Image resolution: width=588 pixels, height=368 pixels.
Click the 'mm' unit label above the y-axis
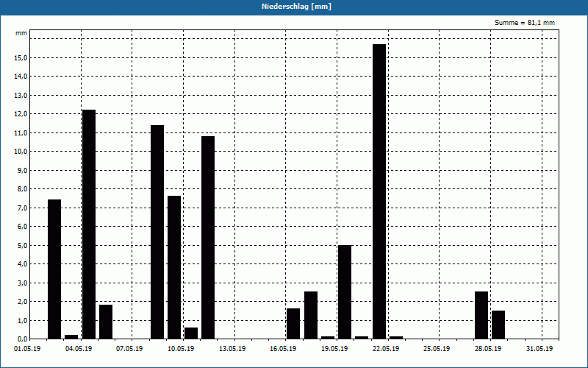coord(21,33)
